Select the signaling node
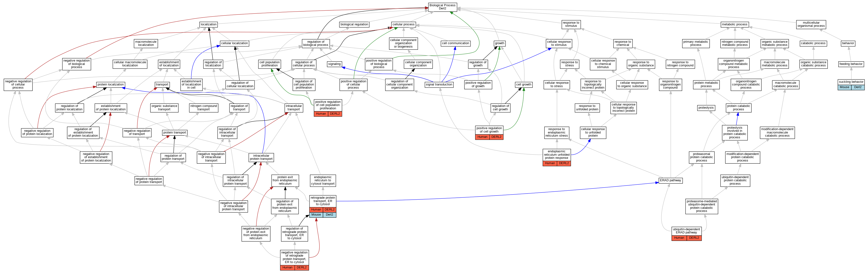This screenshot has width=868, height=273. 334,64
